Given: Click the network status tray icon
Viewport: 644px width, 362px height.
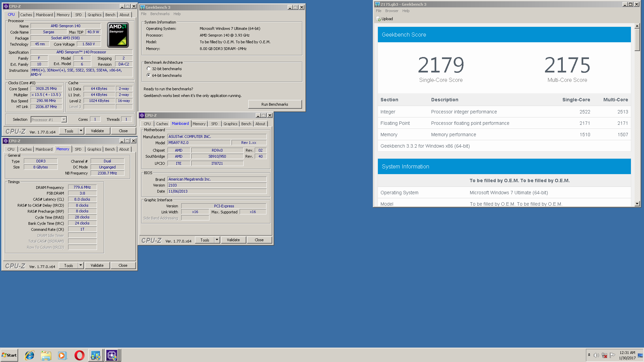Looking at the screenshot, I should (604, 355).
